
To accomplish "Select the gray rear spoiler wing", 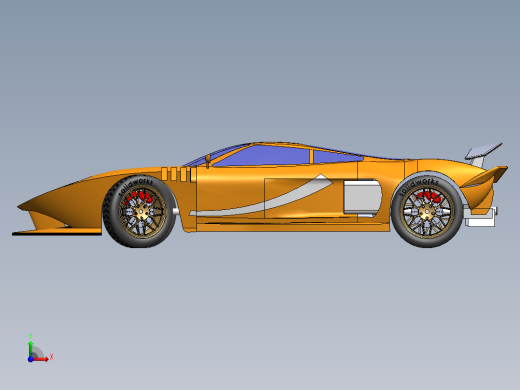I will 484,150.
